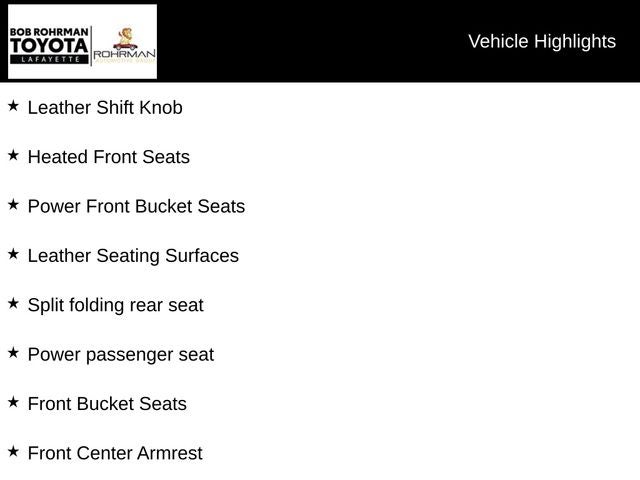
Task: Click the Leather Seating Surfaces text
Action: pyautogui.click(x=133, y=255)
